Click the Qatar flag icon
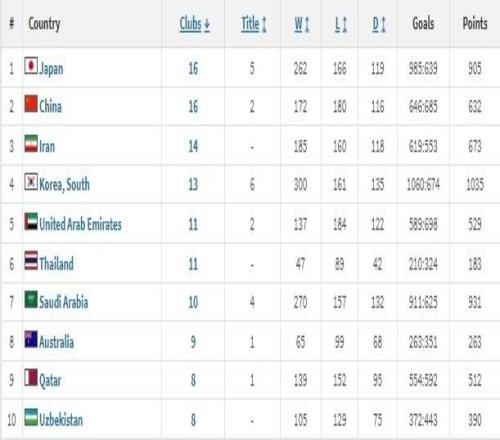The height and width of the screenshot is (440, 500). click(31, 377)
